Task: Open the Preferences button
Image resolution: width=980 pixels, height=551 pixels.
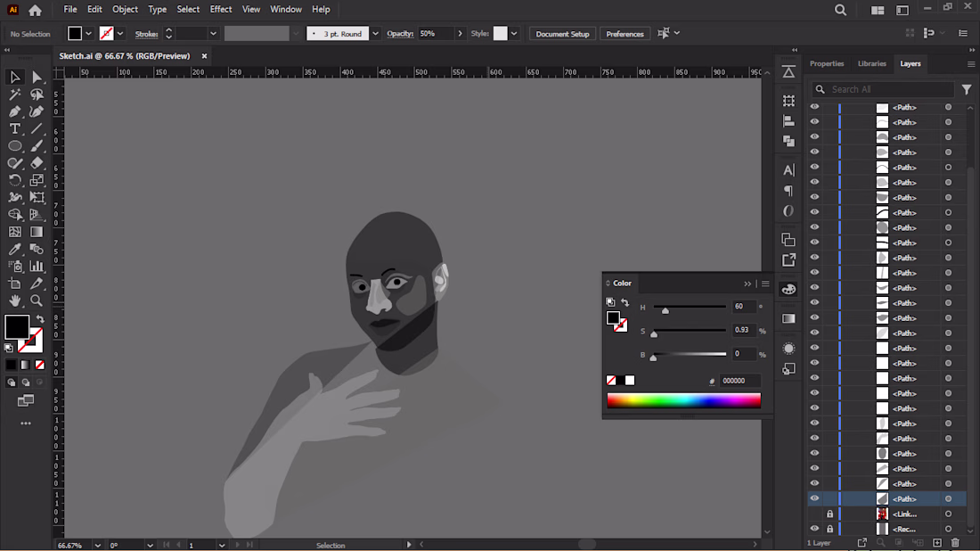Action: [625, 34]
